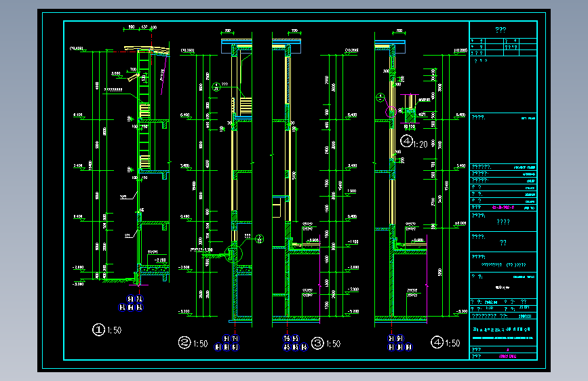Select the -0.300 level text in section 4
The width and height of the screenshot is (588, 381).
417,240
